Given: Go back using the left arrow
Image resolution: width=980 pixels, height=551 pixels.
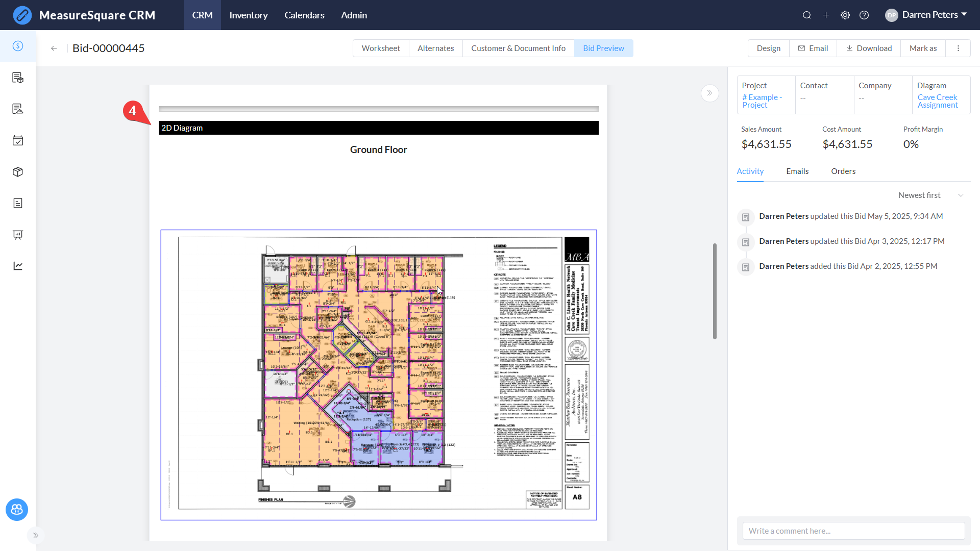Looking at the screenshot, I should click(54, 48).
